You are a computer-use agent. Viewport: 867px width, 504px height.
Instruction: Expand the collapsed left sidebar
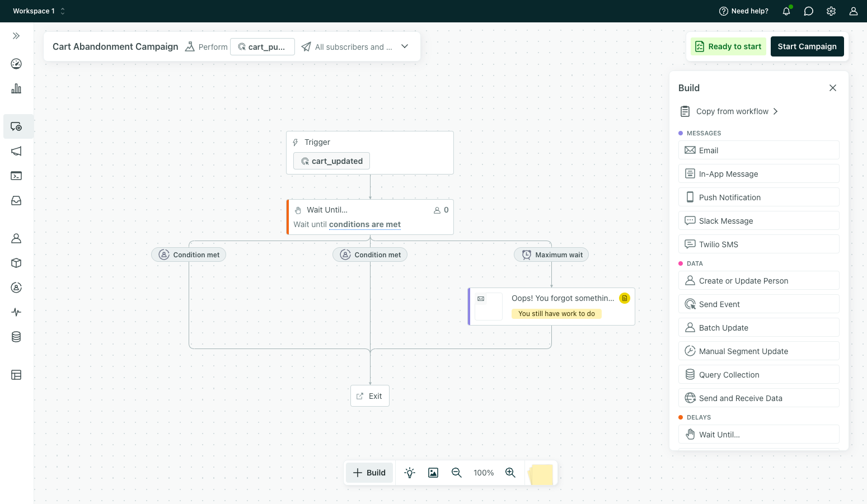16,36
